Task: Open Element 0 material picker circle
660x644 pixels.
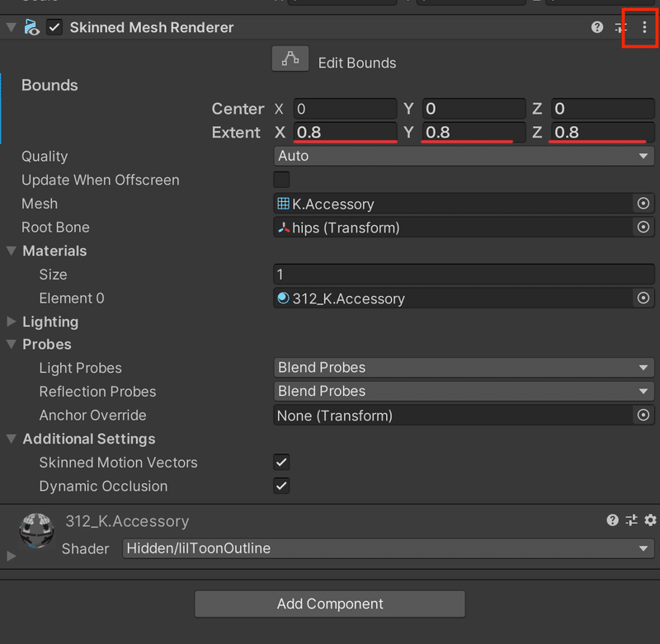Action: click(x=643, y=298)
